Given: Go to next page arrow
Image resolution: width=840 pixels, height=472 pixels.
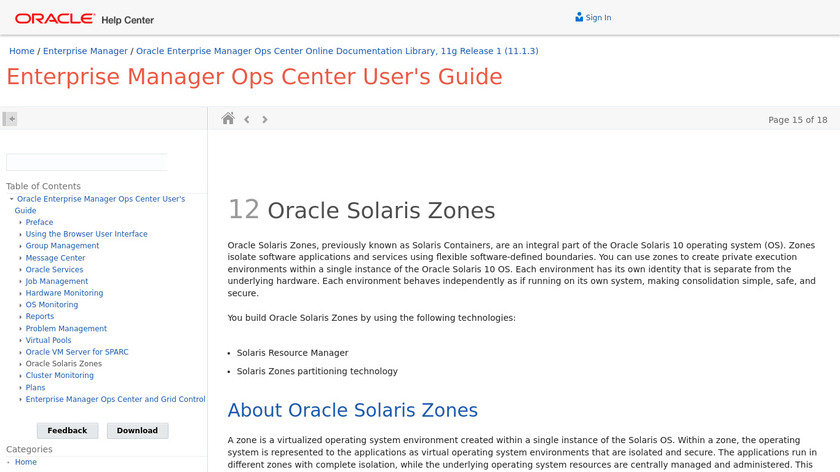Looking at the screenshot, I should tap(265, 119).
